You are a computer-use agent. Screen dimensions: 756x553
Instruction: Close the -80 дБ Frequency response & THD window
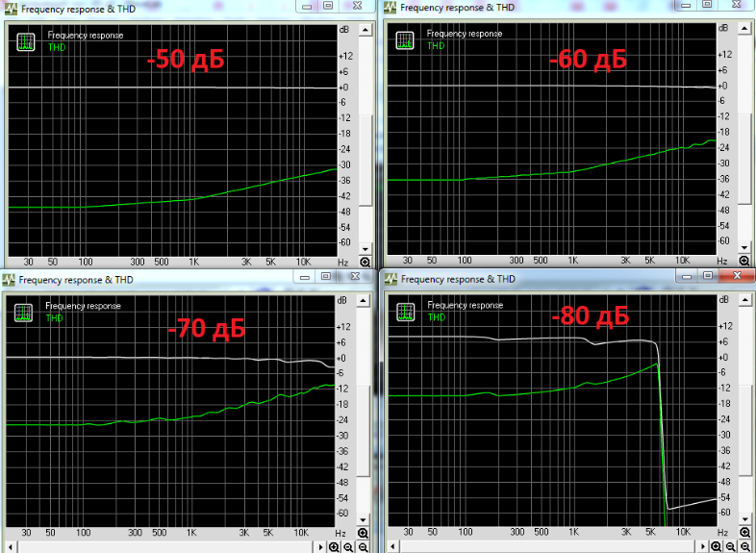point(738,277)
